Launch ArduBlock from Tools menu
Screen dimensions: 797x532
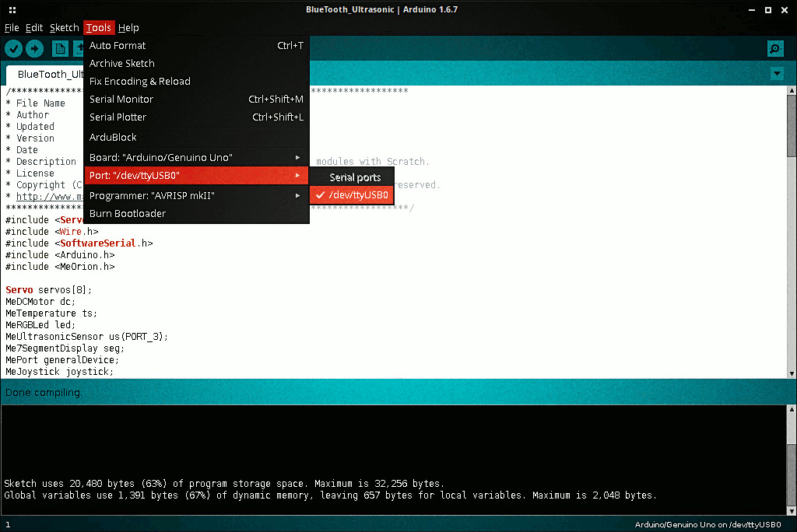(x=196, y=137)
